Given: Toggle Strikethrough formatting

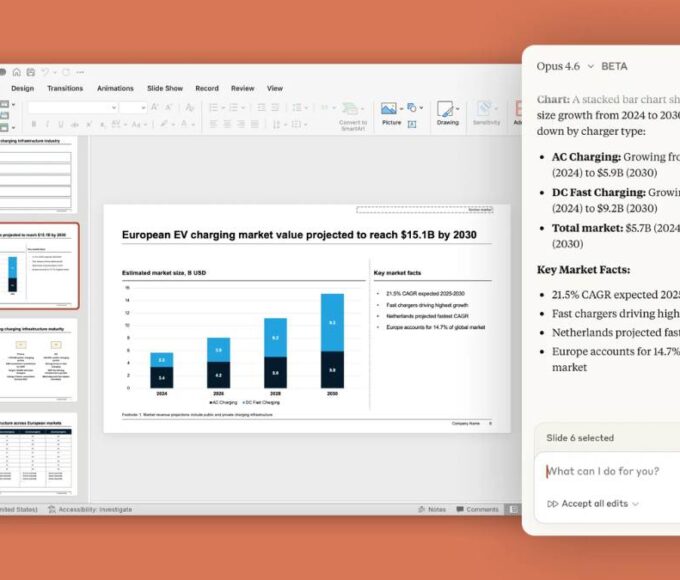Looking at the screenshot, I should tap(75, 125).
